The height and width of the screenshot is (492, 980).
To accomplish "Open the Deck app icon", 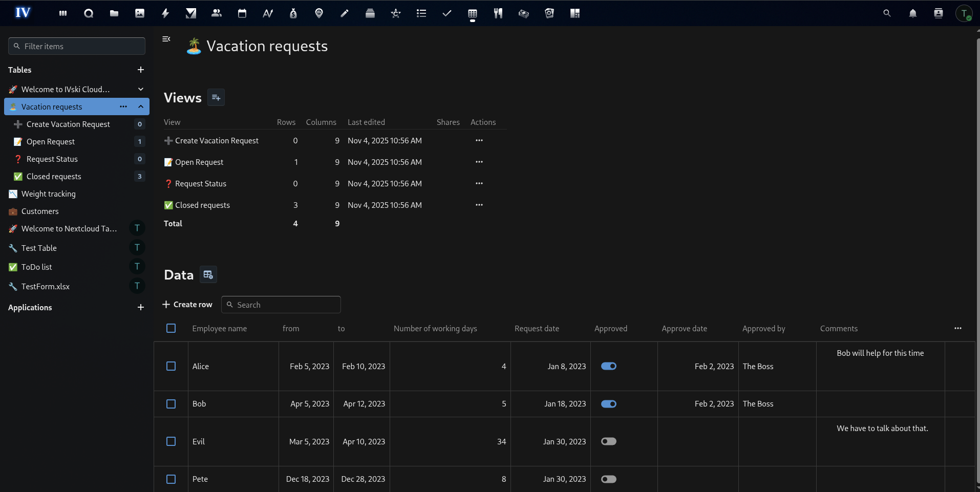I will click(x=370, y=13).
